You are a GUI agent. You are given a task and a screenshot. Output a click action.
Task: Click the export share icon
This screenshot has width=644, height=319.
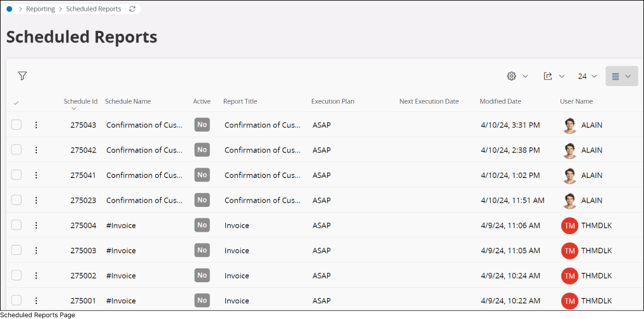[548, 76]
